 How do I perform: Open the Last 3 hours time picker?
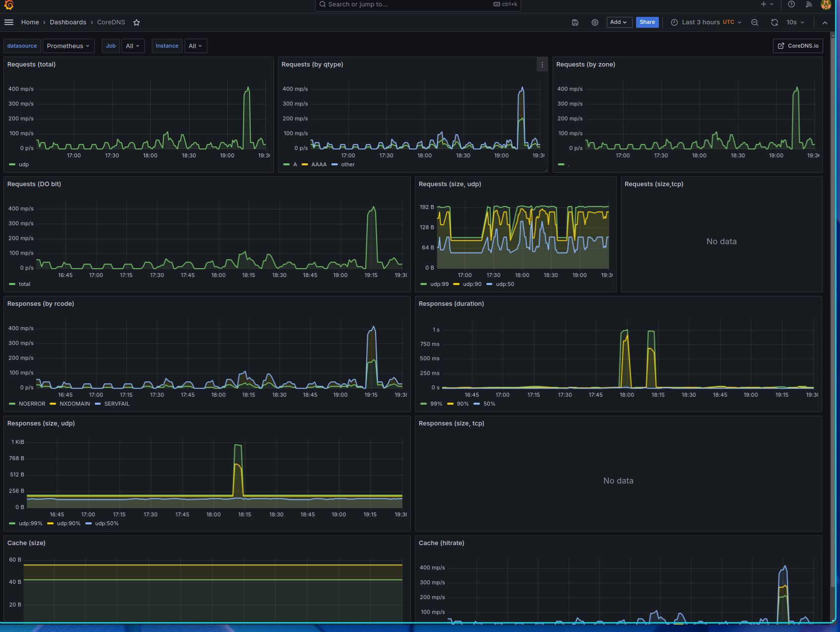coord(706,22)
